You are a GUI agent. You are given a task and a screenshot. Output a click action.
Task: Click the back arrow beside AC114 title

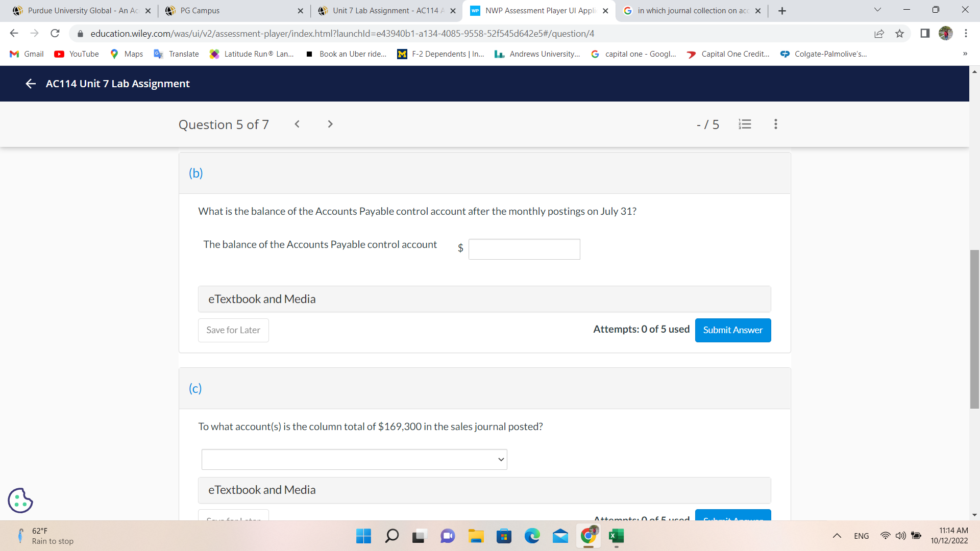click(31, 84)
